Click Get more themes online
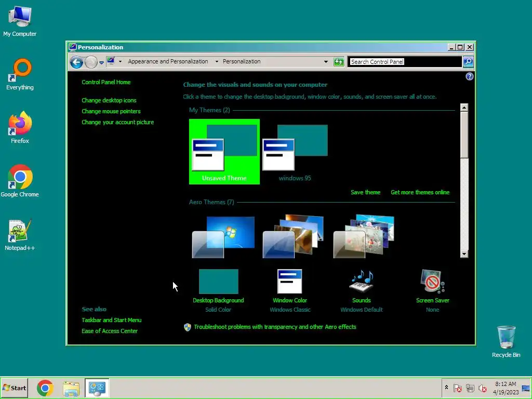This screenshot has width=532, height=399. [420, 192]
